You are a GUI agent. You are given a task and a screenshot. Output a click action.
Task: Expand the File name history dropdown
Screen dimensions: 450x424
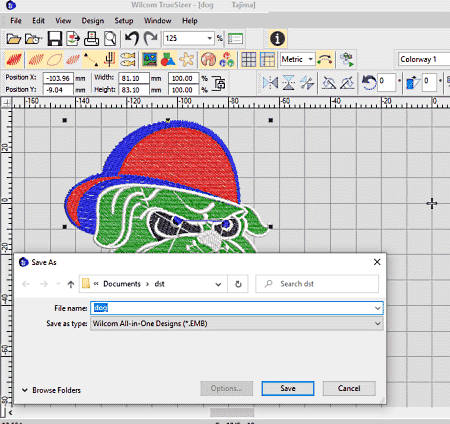[x=377, y=308]
